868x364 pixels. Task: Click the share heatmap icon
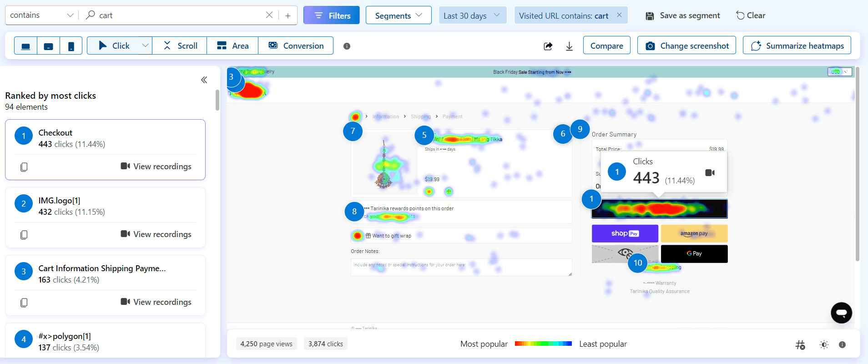[x=548, y=46]
